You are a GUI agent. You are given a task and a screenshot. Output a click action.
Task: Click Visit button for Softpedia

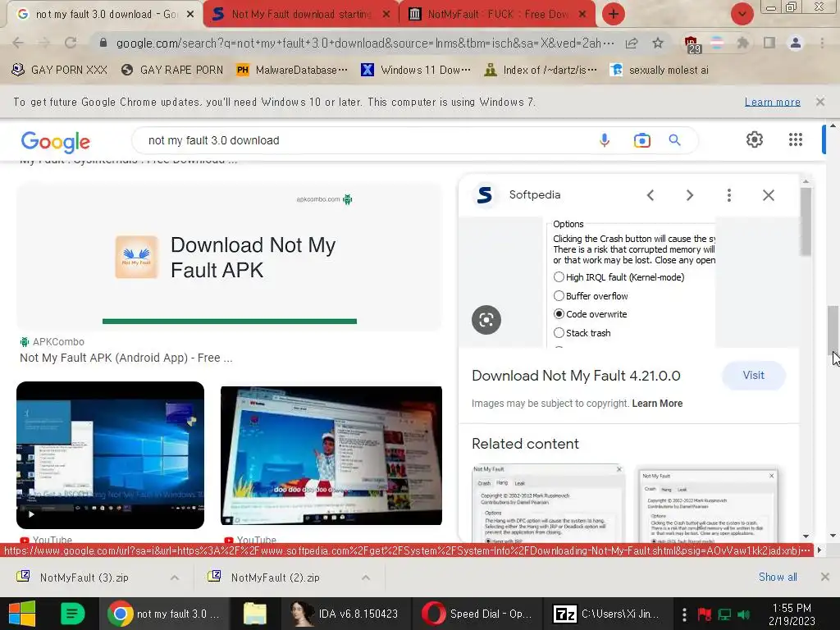[x=753, y=376]
